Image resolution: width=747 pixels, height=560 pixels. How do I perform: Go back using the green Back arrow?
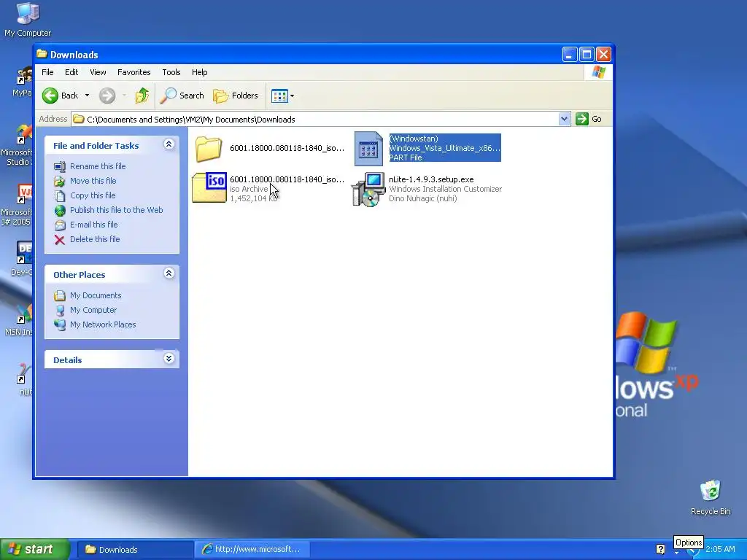click(x=60, y=96)
